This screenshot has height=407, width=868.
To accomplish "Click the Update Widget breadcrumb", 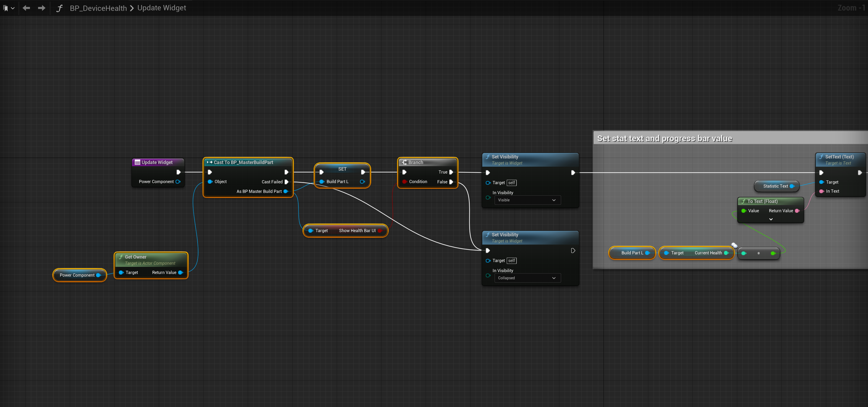I will click(x=161, y=8).
